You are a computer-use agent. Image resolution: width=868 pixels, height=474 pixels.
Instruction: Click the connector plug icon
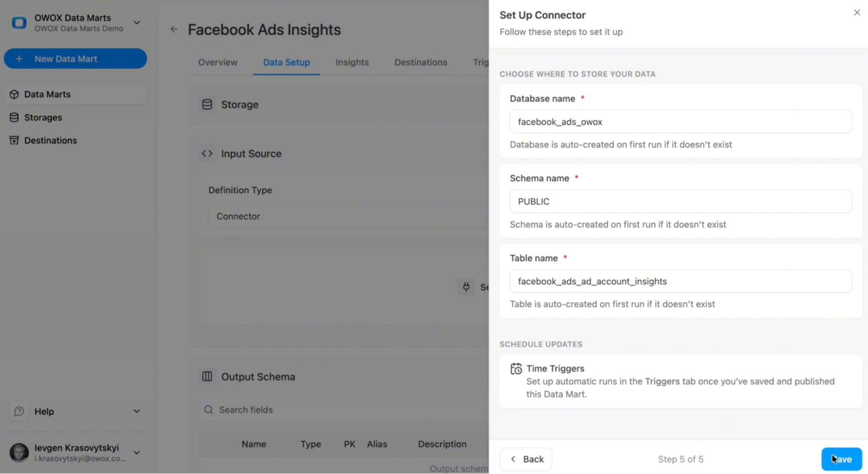pyautogui.click(x=466, y=287)
